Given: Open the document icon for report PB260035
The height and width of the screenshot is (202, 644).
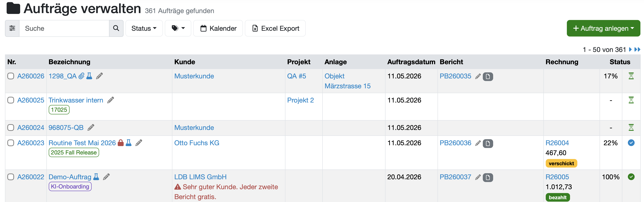Looking at the screenshot, I should point(488,77).
